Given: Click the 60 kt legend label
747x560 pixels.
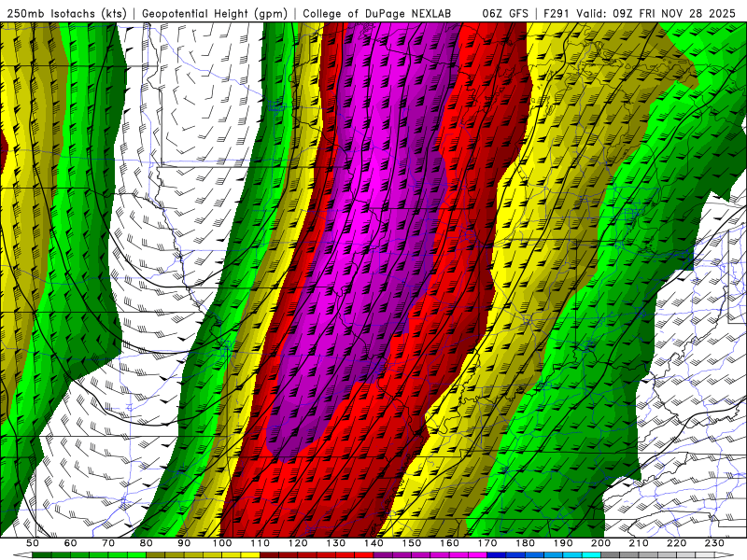Looking at the screenshot, I should click(x=71, y=543).
